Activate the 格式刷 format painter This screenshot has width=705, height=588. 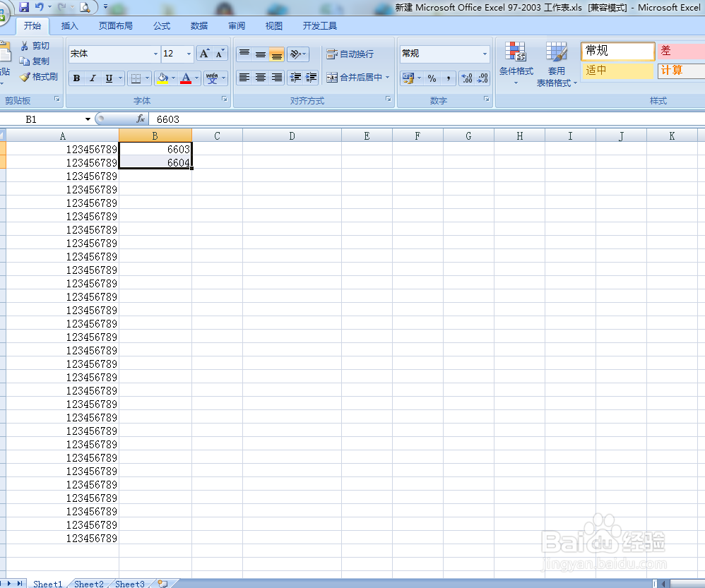pos(39,77)
